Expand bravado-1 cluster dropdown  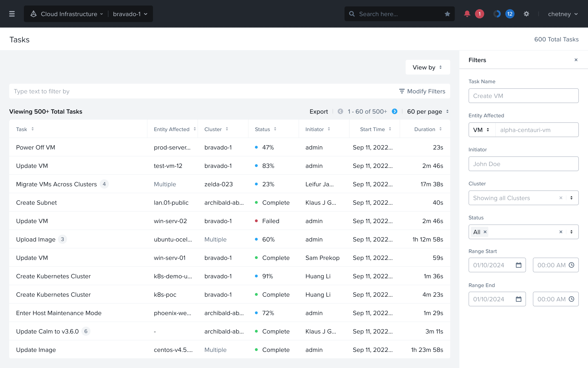pyautogui.click(x=130, y=14)
